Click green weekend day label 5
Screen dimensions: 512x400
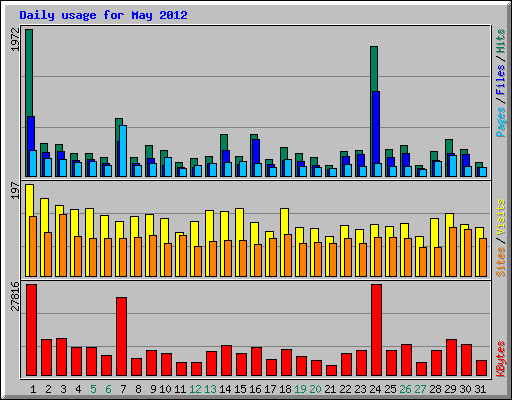point(93,389)
